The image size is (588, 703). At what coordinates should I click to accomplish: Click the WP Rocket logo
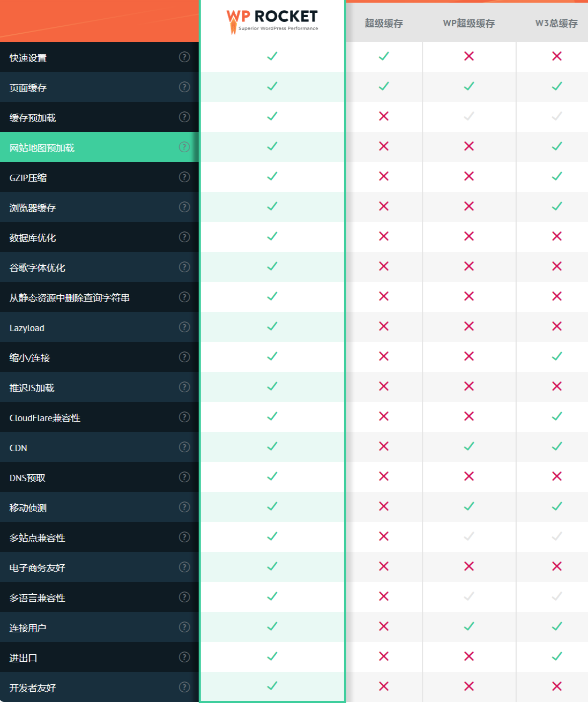coord(272,21)
